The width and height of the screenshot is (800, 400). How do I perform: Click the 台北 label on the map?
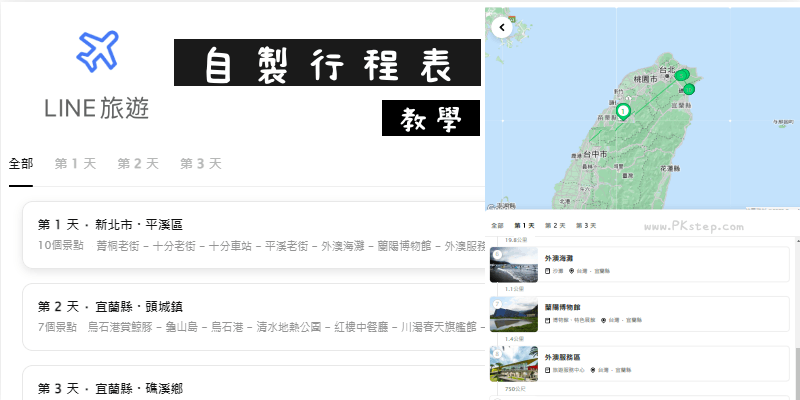coord(667,69)
